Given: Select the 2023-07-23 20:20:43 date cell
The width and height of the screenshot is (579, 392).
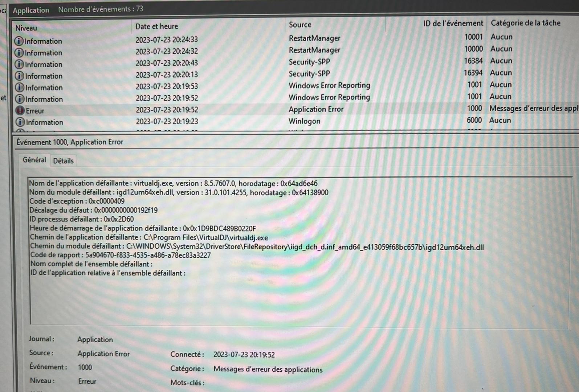Looking at the screenshot, I should [167, 63].
